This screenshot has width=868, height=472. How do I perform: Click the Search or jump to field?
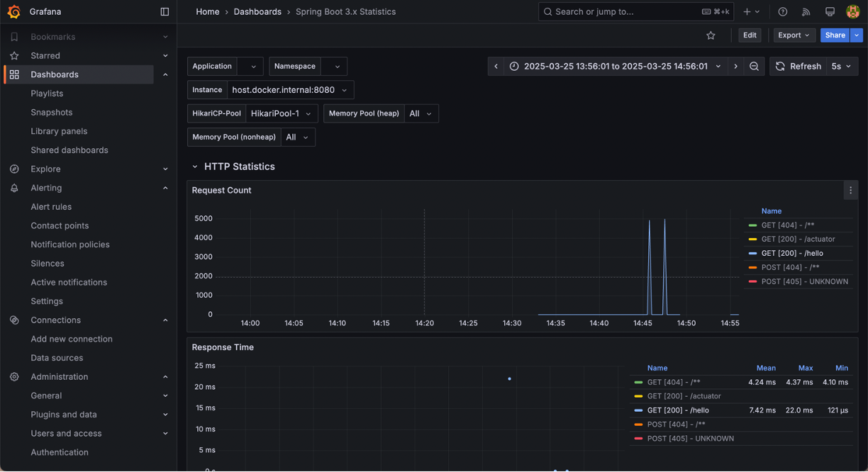point(636,11)
